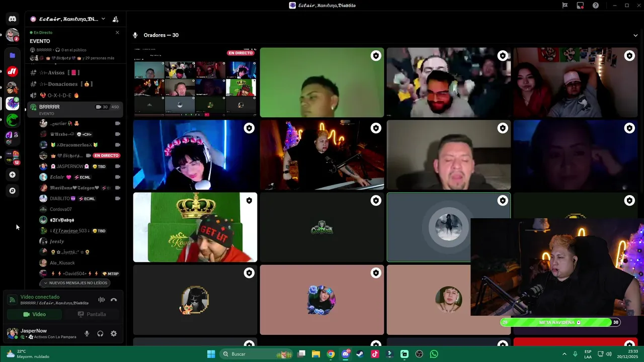The height and width of the screenshot is (362, 644).
Task: Open the JasperNow user profile panel
Action: point(41,333)
